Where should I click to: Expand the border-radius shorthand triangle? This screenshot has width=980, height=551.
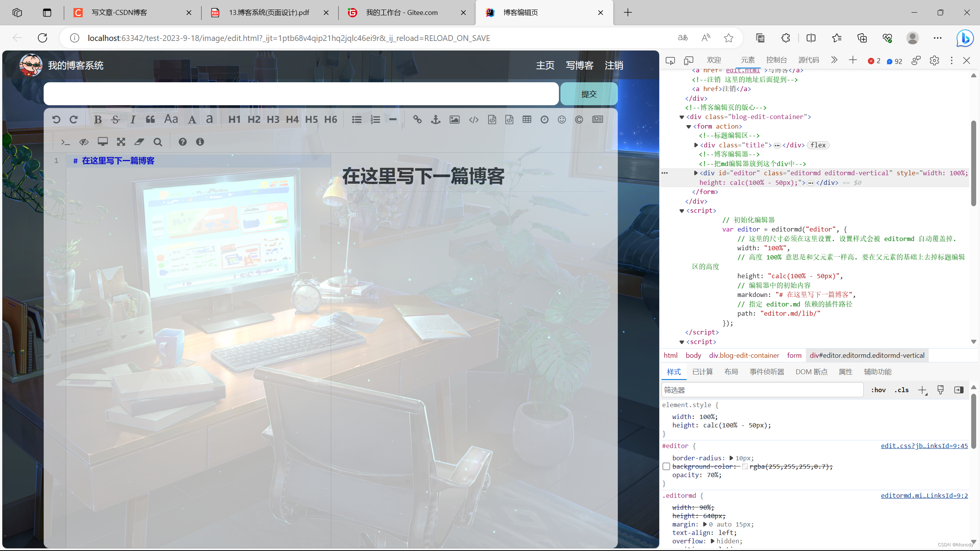[731, 458]
